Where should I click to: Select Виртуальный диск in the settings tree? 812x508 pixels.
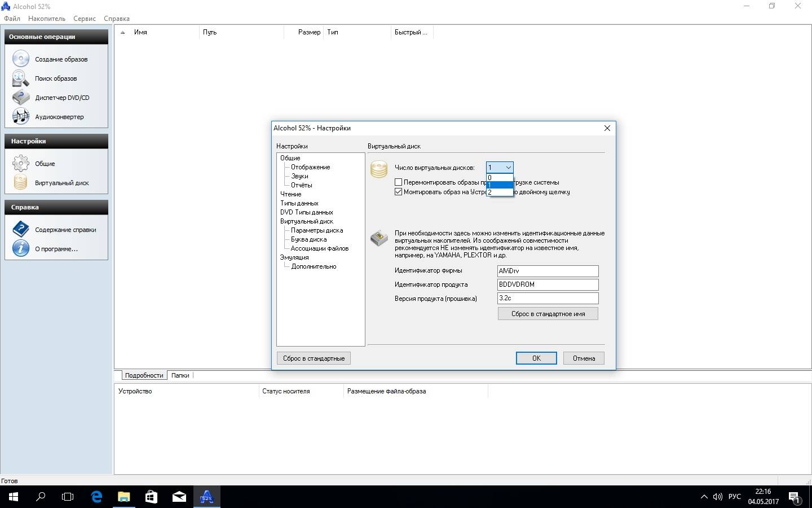coord(307,221)
